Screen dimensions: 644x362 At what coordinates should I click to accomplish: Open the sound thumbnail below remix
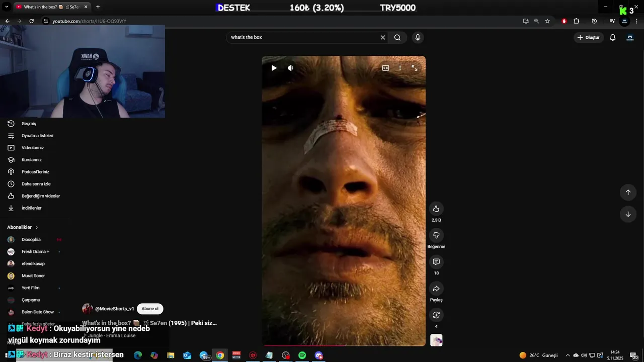[436, 340]
